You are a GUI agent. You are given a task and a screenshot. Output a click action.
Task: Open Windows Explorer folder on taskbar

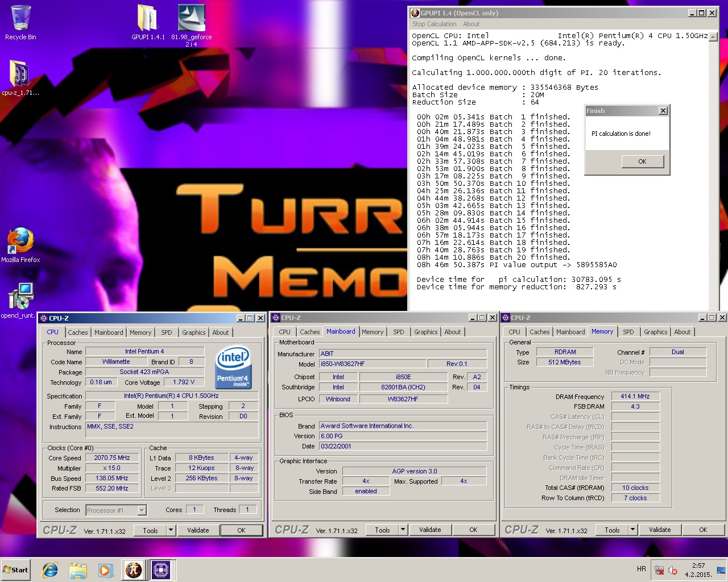(x=78, y=570)
